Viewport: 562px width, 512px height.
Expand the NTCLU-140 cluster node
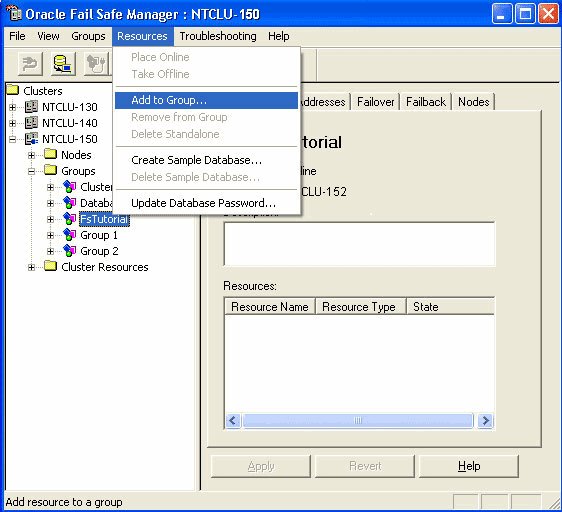(x=13, y=123)
